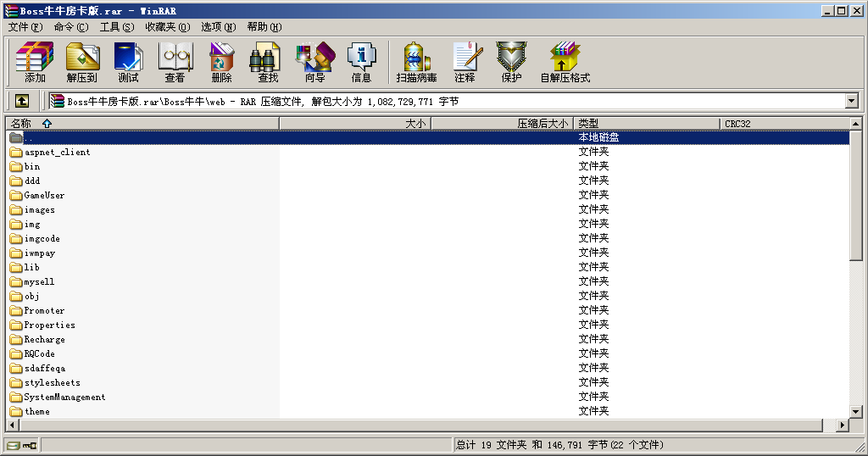Open the 选项 (Options) menu

219,26
